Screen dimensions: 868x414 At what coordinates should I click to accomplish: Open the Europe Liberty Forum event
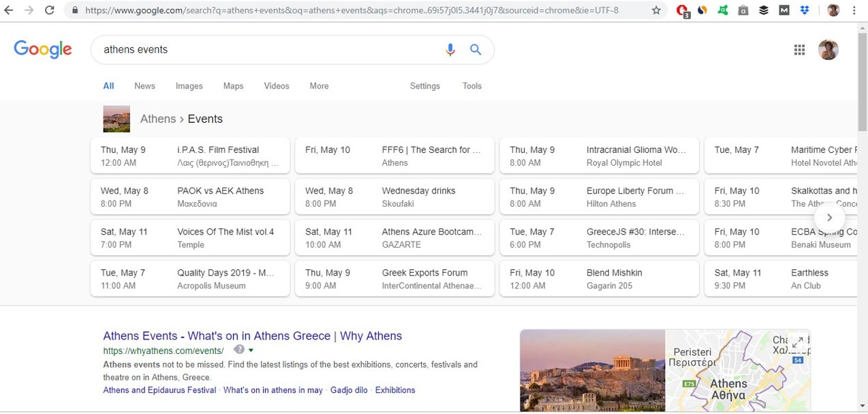click(600, 196)
